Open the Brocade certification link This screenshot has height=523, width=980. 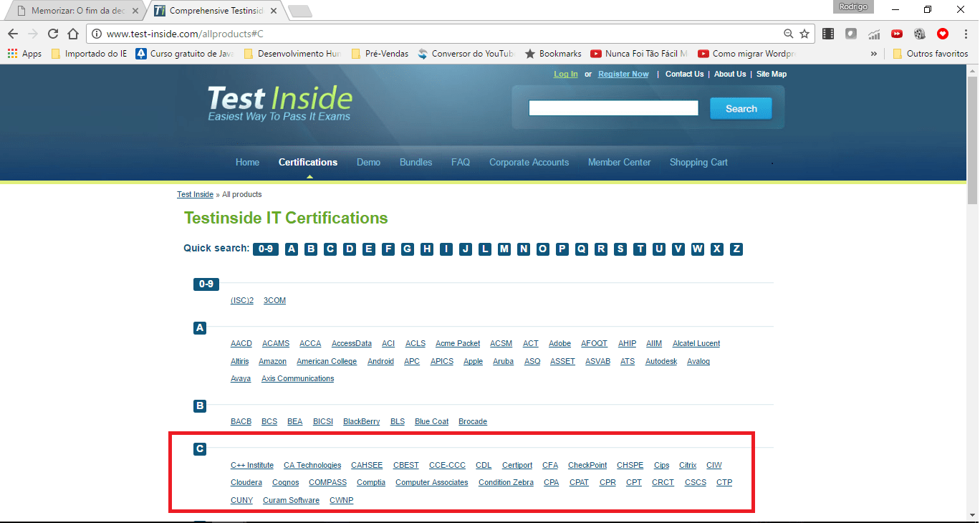[x=473, y=421]
